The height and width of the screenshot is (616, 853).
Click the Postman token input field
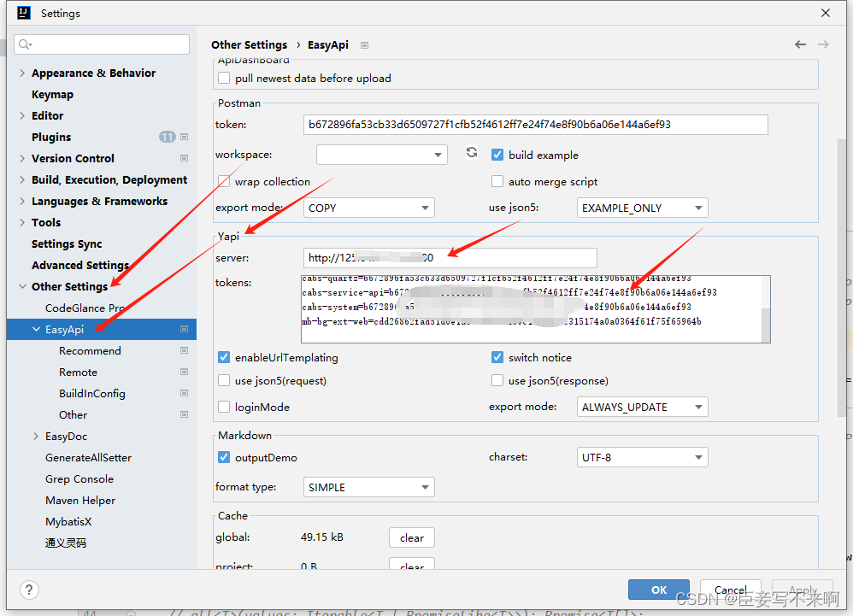(x=535, y=125)
